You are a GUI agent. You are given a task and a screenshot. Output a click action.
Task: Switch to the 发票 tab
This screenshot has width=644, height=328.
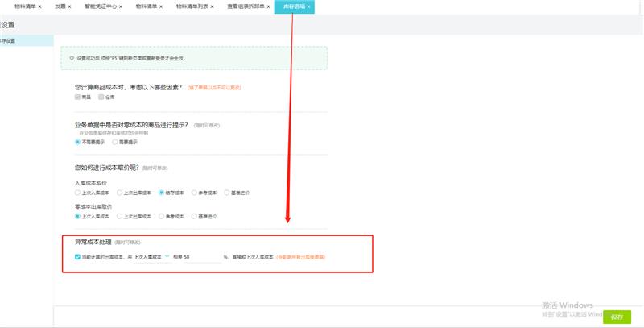60,6
